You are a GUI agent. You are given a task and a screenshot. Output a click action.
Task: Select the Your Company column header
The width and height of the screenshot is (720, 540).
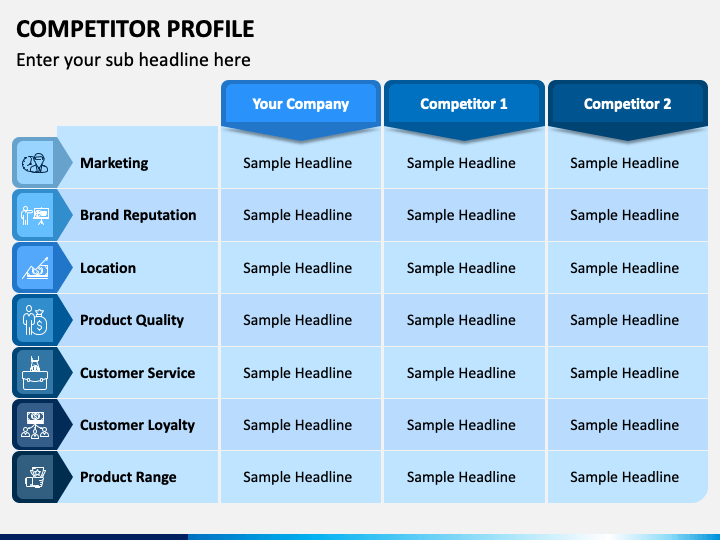[x=301, y=104]
